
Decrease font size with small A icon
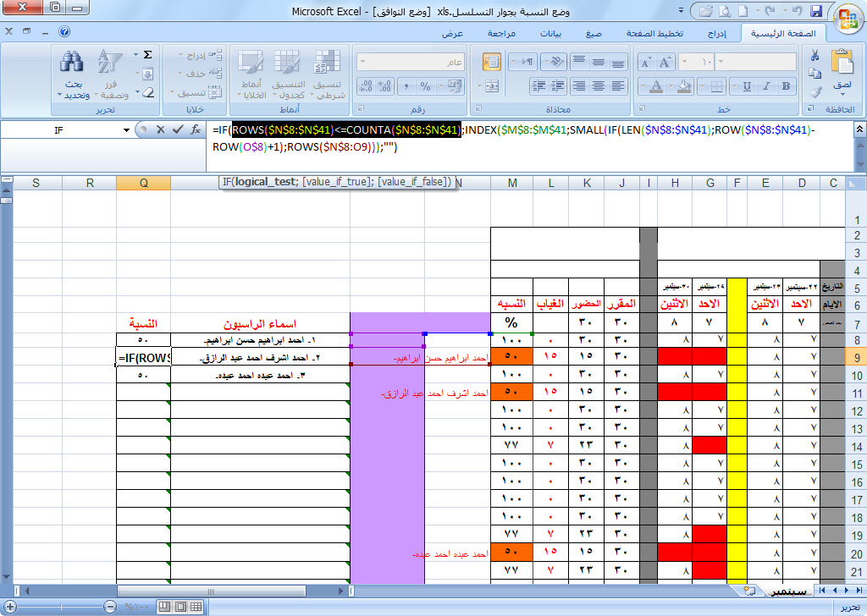coord(645,63)
